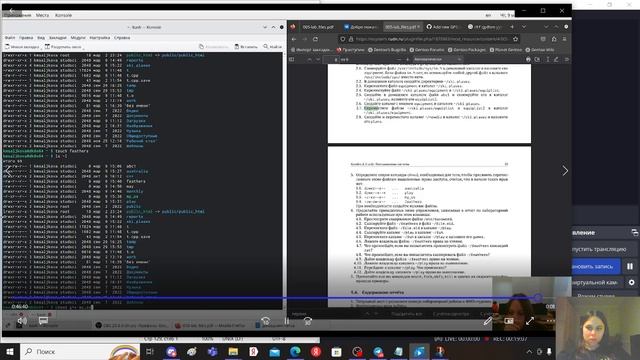Viewport: 640px width, 360px height.
Task: Open OBS virtual camera settings gear
Action: [631, 282]
